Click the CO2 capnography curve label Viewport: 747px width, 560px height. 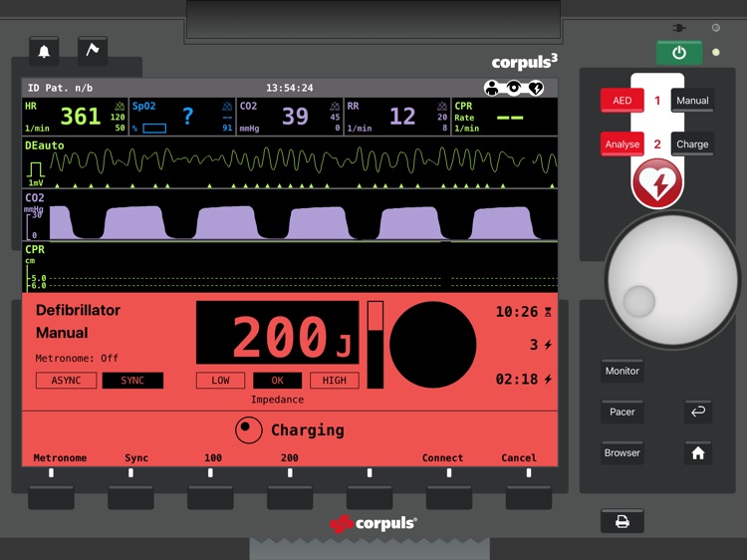click(34, 197)
